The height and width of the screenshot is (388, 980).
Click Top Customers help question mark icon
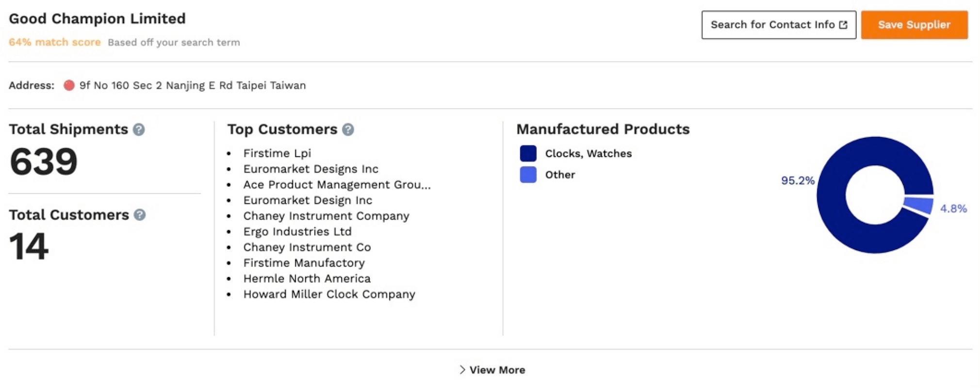click(x=348, y=129)
